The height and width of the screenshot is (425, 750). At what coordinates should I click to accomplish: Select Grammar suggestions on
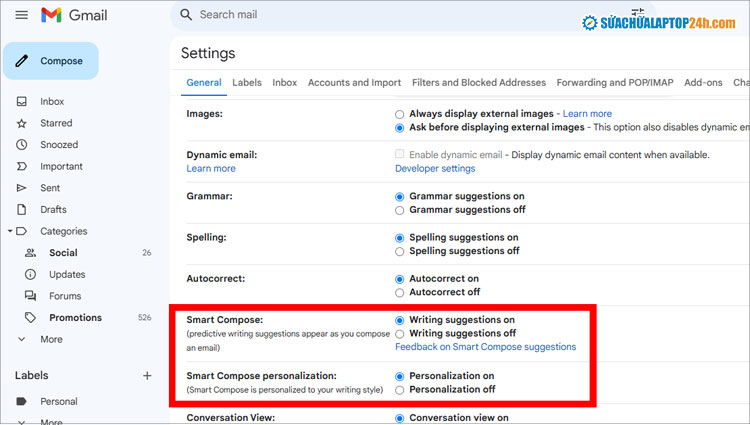(x=399, y=196)
